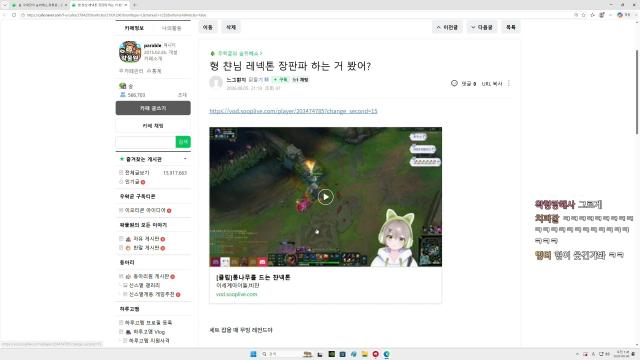The width and height of the screenshot is (640, 360).
Task: Open the comment bubble icon near URL copy
Action: (x=454, y=83)
